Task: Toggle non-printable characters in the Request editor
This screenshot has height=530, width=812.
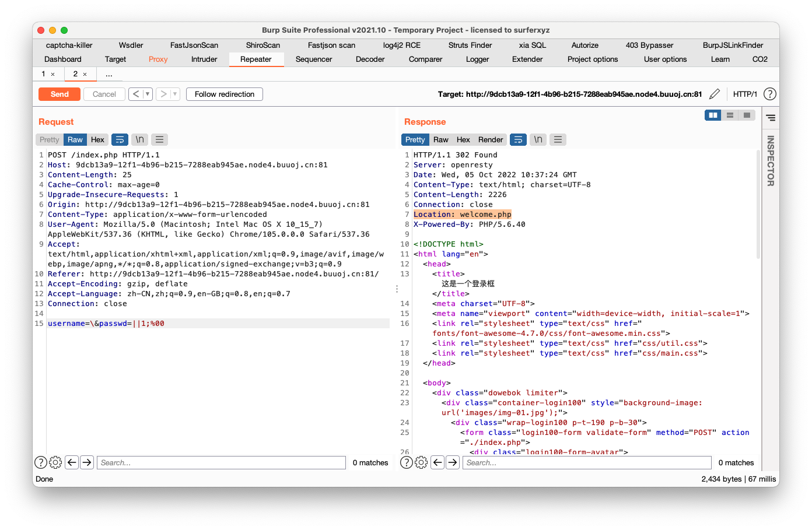Action: (x=140, y=139)
